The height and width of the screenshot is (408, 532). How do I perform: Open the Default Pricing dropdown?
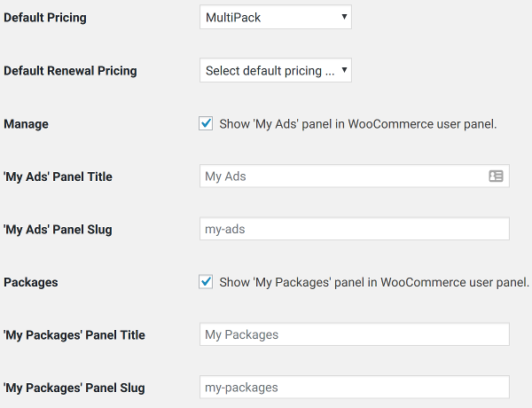pyautogui.click(x=276, y=17)
